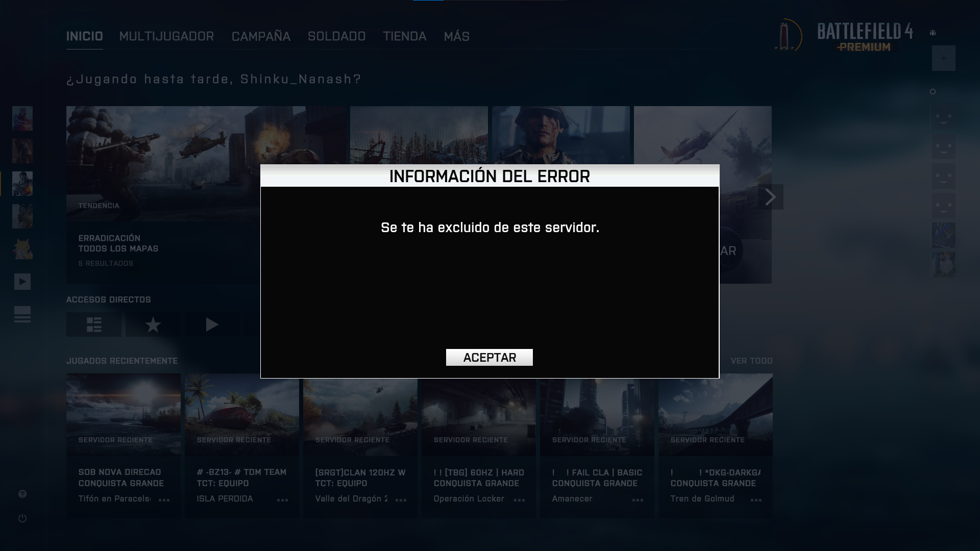Click 'Se te ha excluido de este servidor.' message
Screen dimensions: 980x551
click(490, 228)
